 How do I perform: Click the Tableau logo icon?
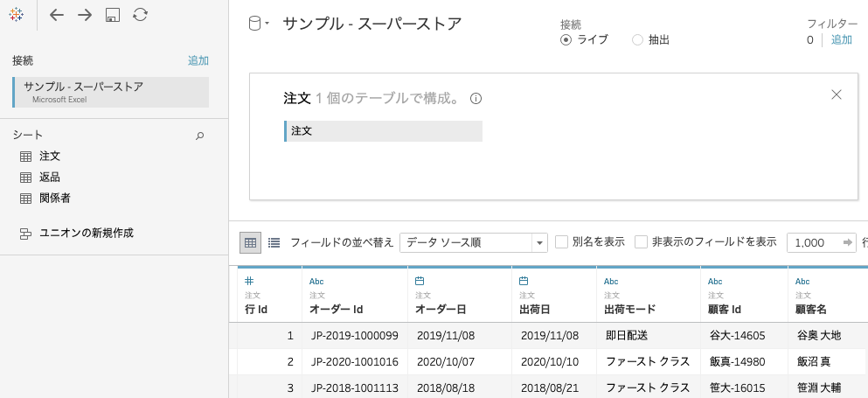point(17,15)
